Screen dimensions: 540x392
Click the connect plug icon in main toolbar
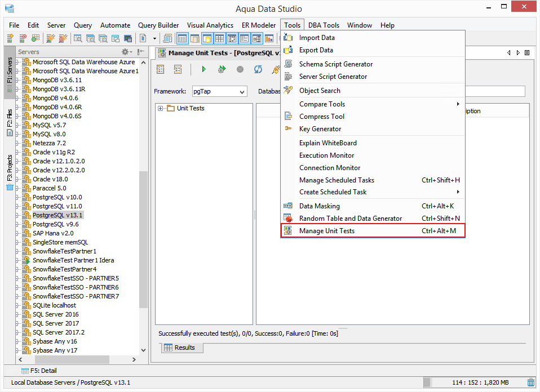coord(51,38)
